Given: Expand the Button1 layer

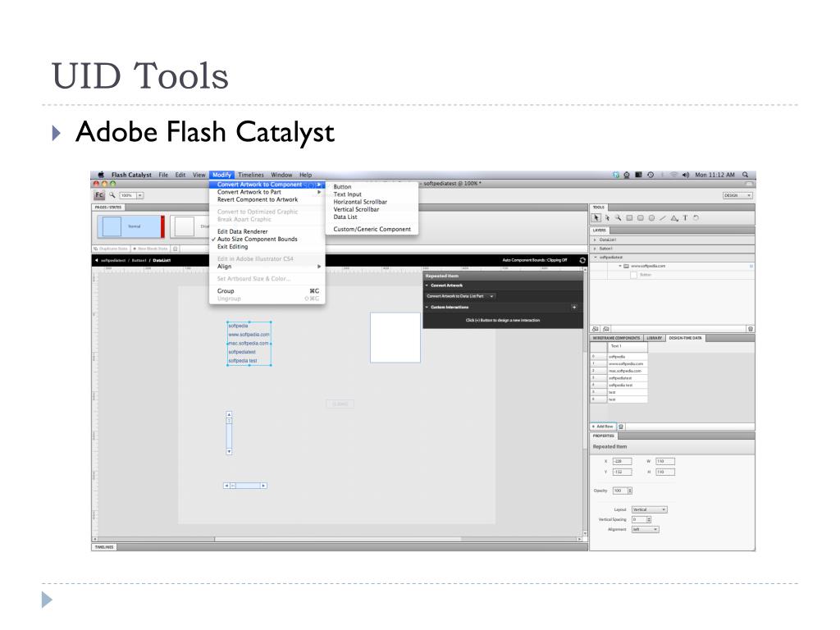Looking at the screenshot, I should pos(596,249).
